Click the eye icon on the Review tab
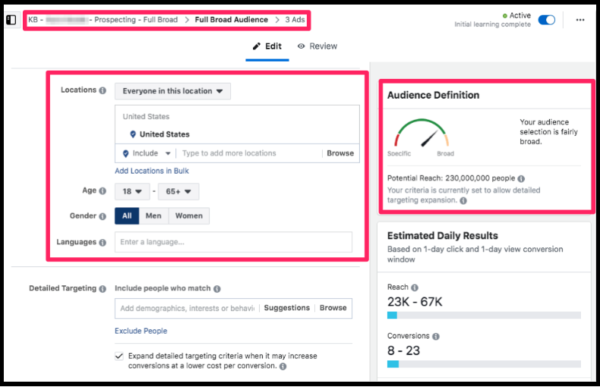Image resolution: width=600 pixels, height=387 pixels. click(x=301, y=46)
